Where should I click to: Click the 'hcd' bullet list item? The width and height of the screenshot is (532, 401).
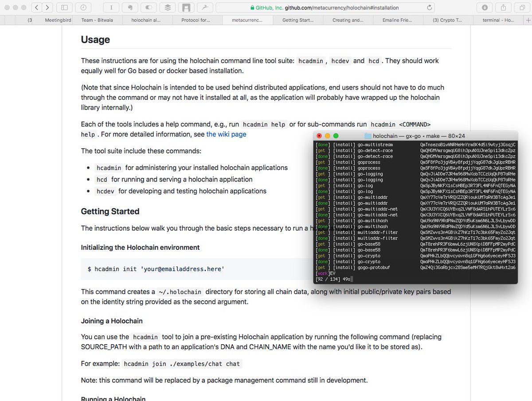coord(174,179)
